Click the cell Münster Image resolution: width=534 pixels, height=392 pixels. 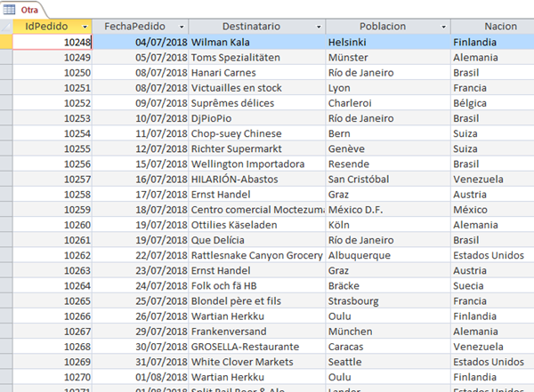388,58
